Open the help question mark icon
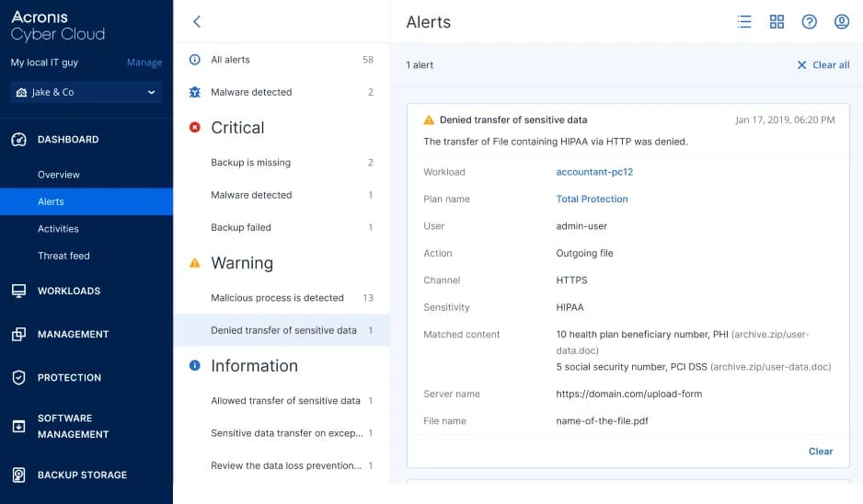Viewport: 863px width, 504px height. pos(809,22)
